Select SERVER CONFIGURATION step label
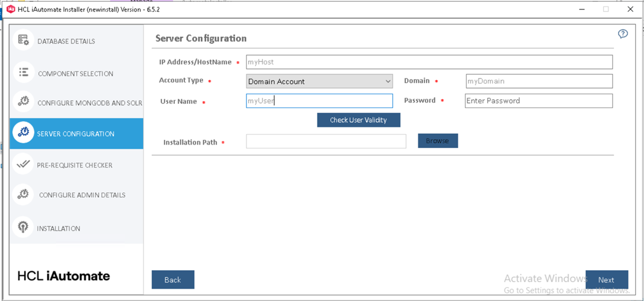644x301 pixels. (76, 134)
